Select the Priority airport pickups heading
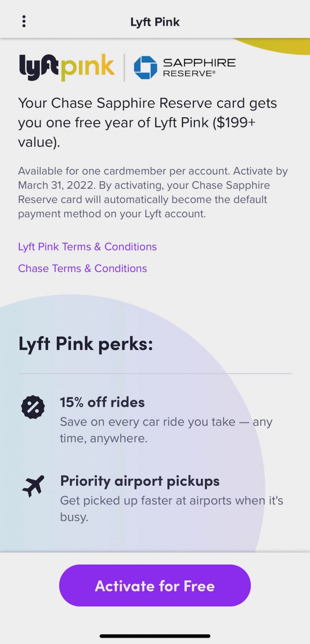Image resolution: width=310 pixels, height=644 pixels. coord(139,481)
